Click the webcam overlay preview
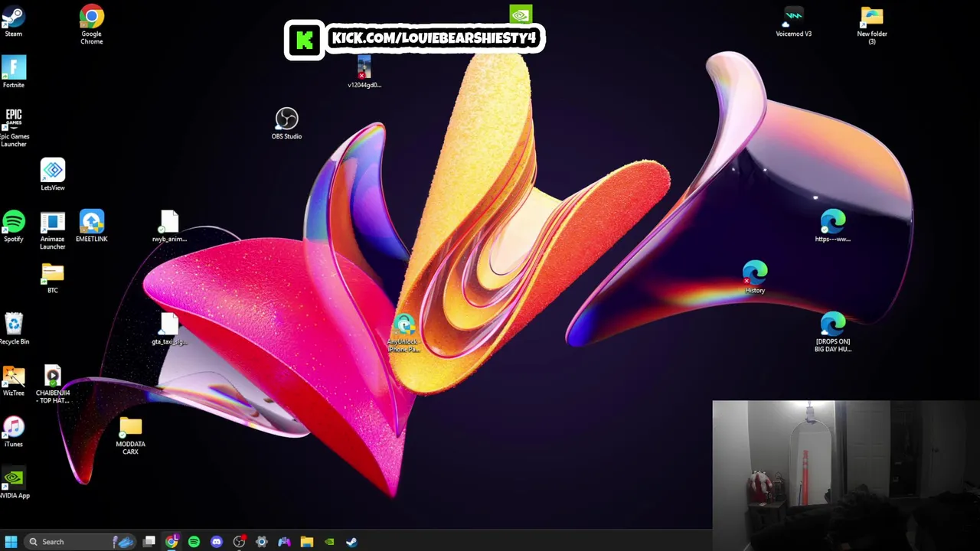 846,475
